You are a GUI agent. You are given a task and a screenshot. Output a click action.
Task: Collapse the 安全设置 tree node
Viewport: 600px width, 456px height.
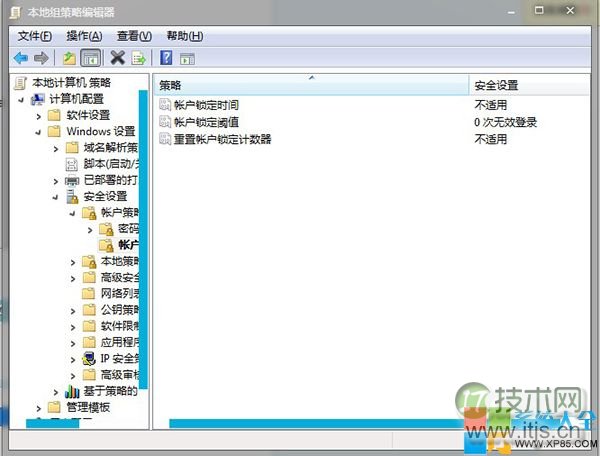[x=55, y=197]
